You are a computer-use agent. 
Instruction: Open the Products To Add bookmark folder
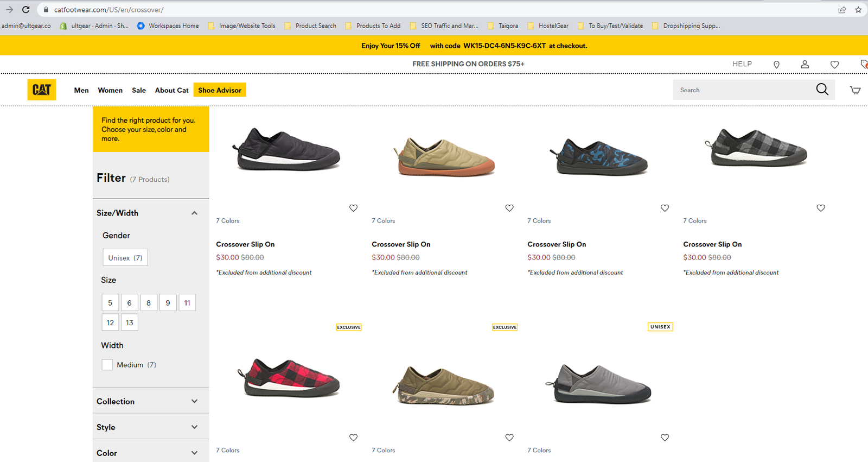click(x=373, y=26)
